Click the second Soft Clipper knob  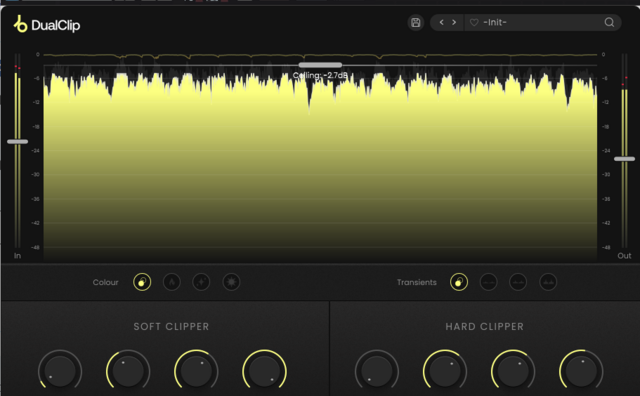click(128, 371)
